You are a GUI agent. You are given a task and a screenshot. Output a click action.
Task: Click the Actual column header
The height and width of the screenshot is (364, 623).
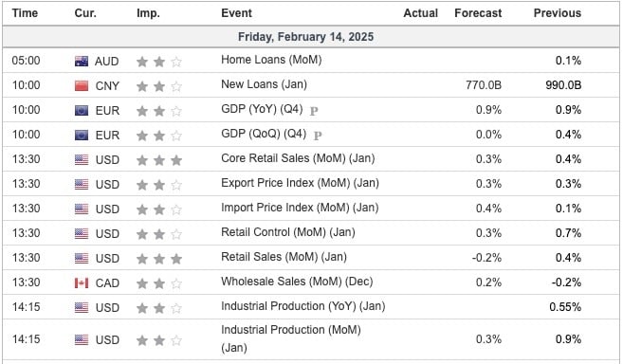point(421,13)
